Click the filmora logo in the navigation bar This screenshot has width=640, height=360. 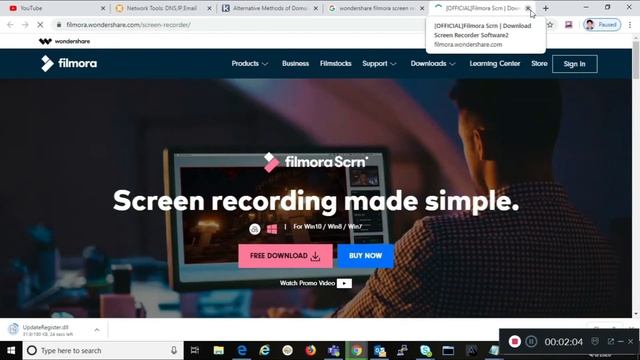coord(69,64)
